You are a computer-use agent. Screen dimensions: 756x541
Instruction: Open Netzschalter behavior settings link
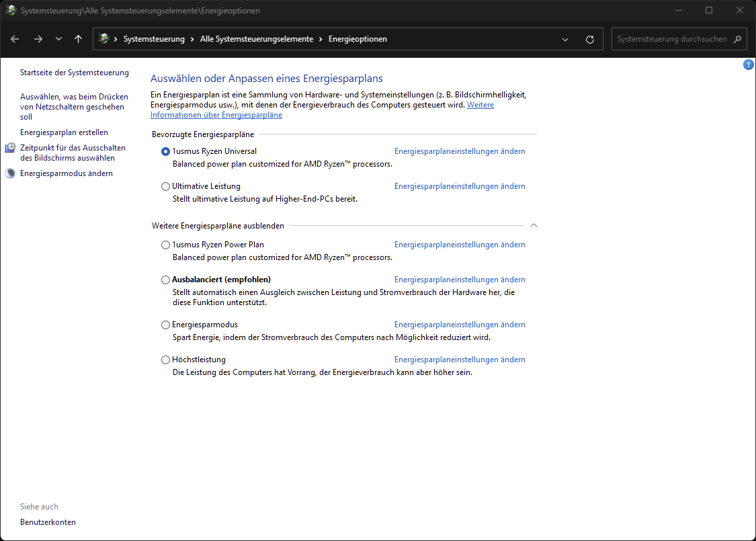click(74, 107)
